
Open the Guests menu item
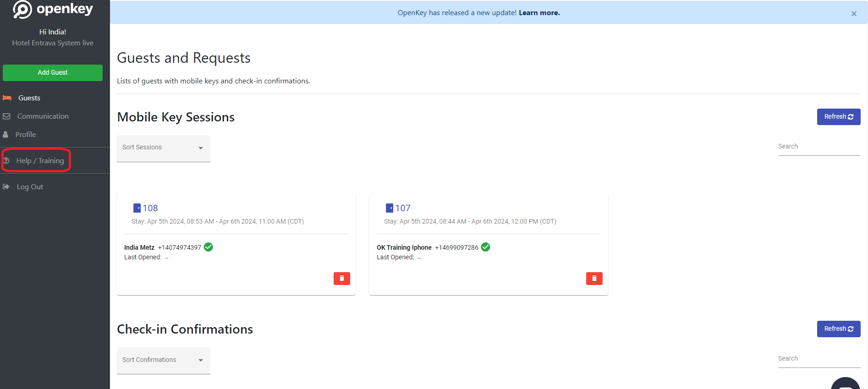(x=29, y=98)
